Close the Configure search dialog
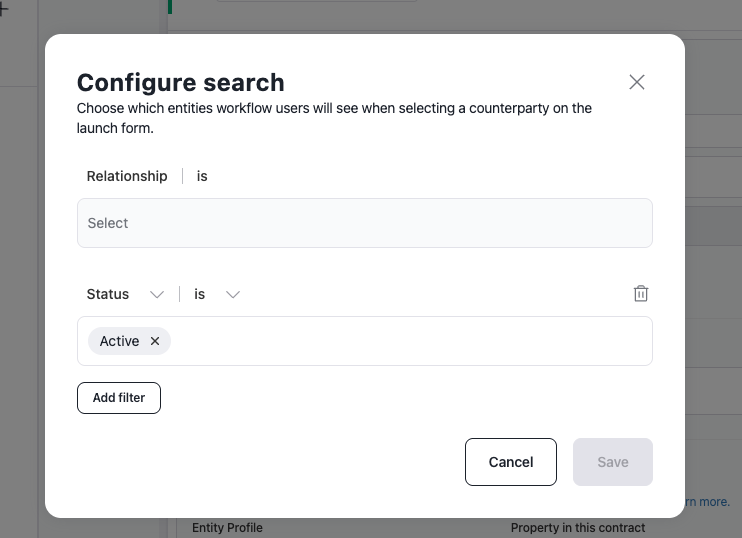Image resolution: width=742 pixels, height=538 pixels. pyautogui.click(x=637, y=82)
